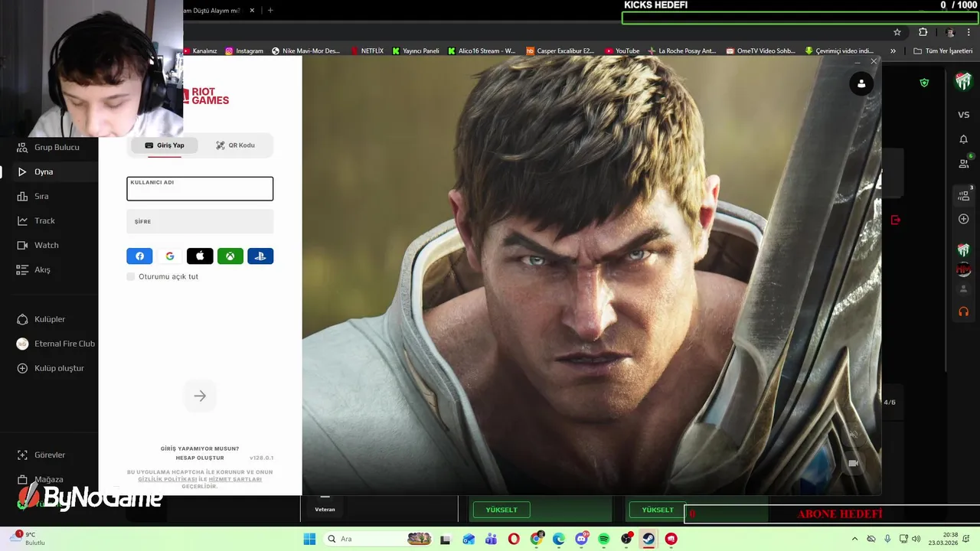Open Discord from the taskbar

pyautogui.click(x=581, y=539)
